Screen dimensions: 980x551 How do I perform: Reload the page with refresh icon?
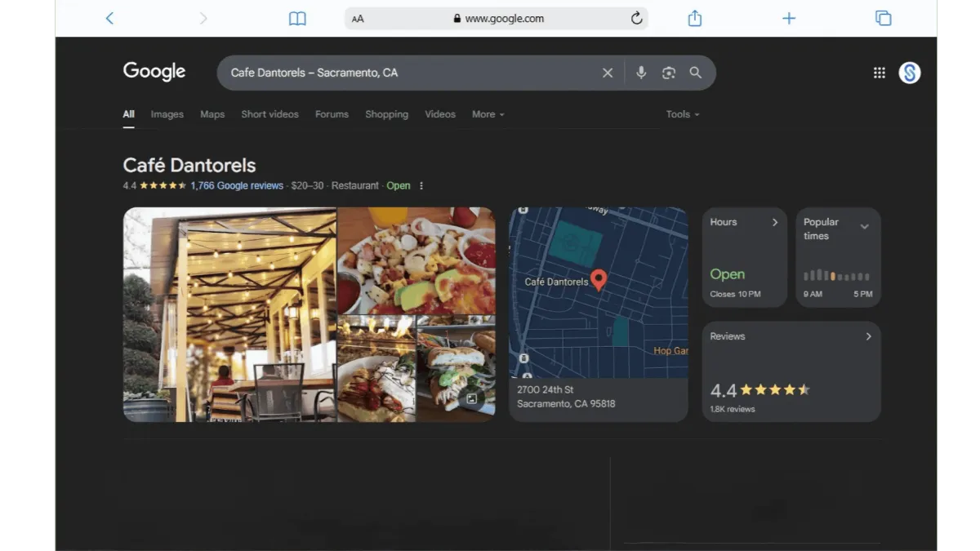pos(636,18)
